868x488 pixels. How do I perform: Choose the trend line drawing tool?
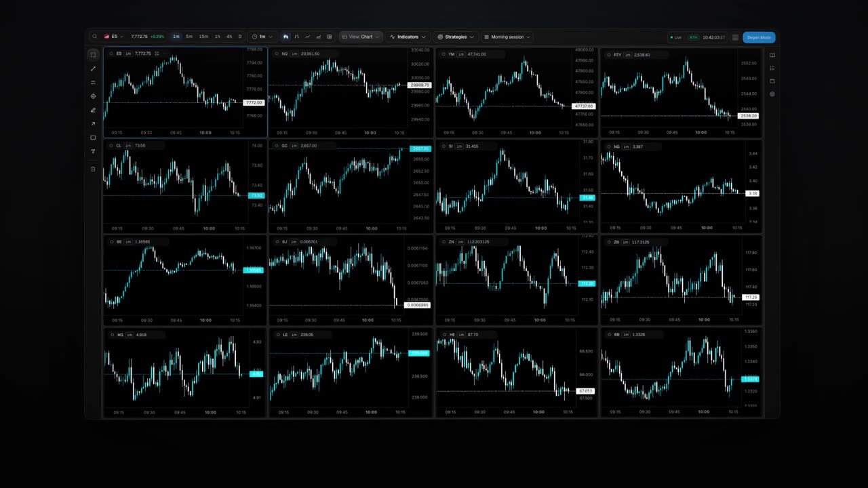[93, 68]
